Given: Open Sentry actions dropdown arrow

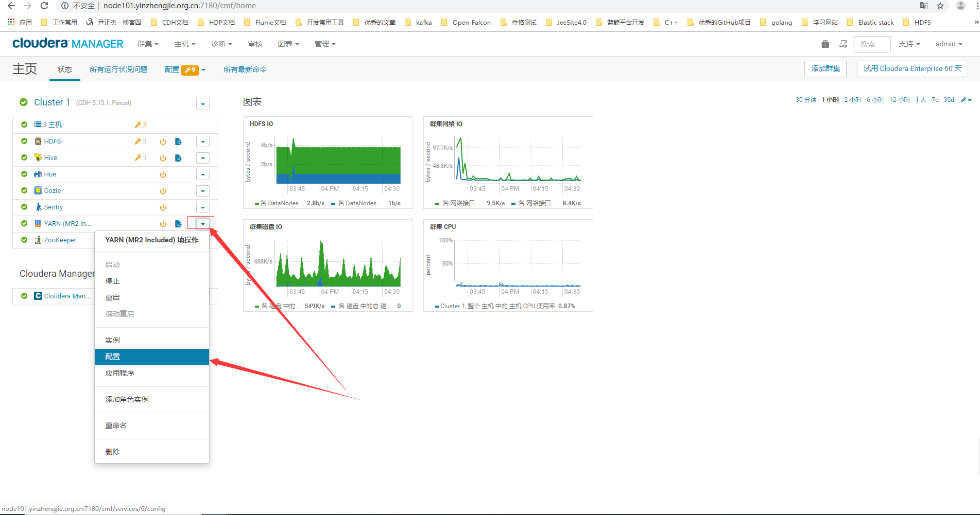Looking at the screenshot, I should pos(203,207).
